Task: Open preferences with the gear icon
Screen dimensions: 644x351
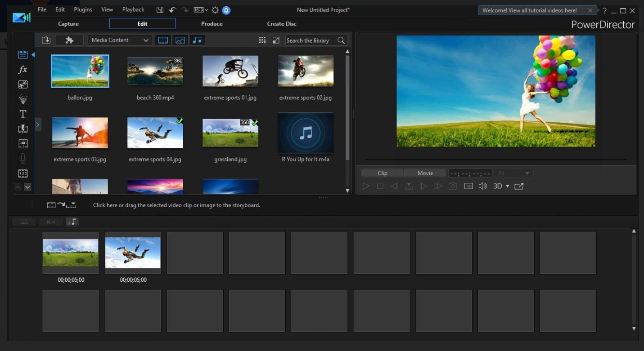Action: [x=215, y=9]
